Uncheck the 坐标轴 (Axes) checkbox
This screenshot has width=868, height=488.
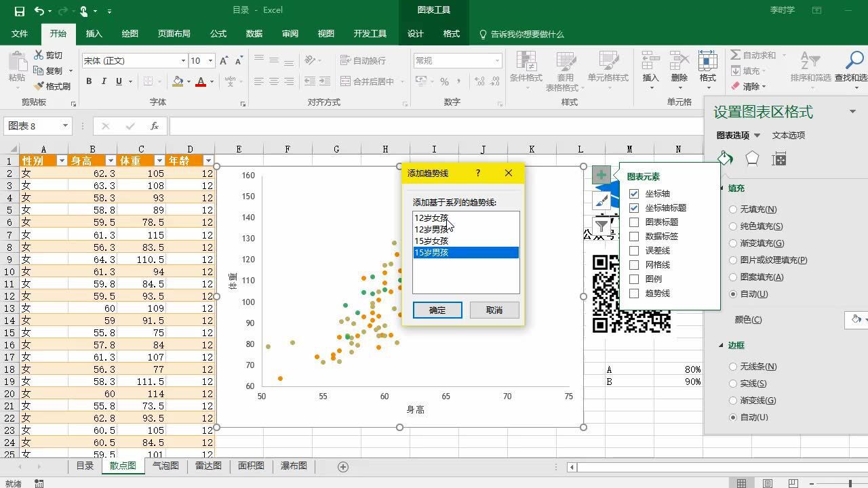click(x=634, y=194)
